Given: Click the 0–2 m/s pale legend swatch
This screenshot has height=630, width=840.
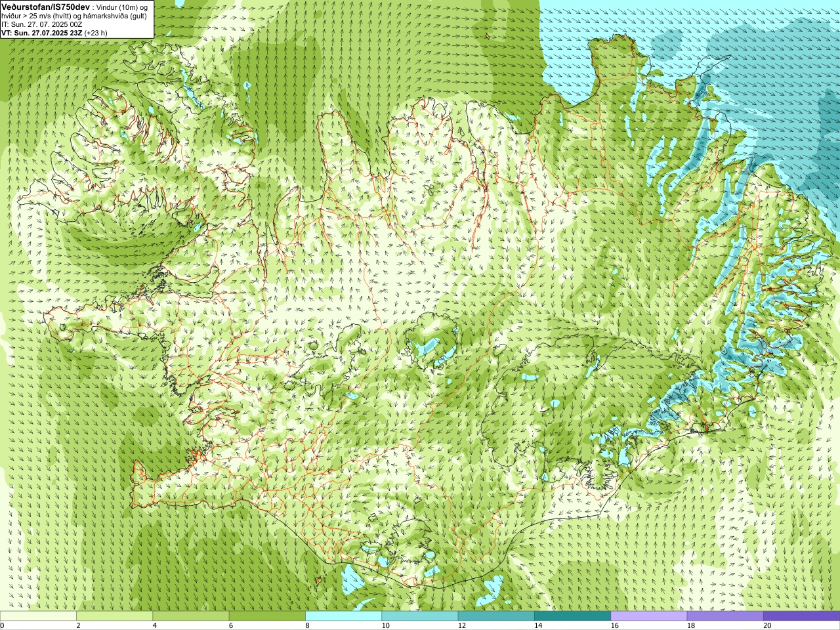Looking at the screenshot, I should click(38, 616).
